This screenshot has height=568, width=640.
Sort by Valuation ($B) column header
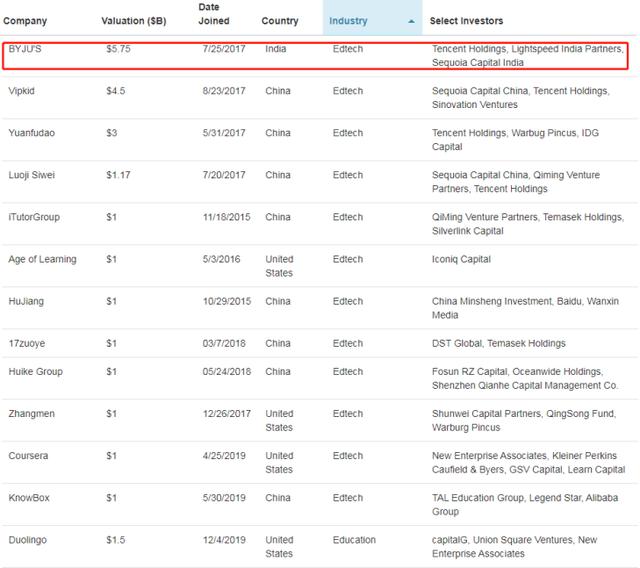136,21
